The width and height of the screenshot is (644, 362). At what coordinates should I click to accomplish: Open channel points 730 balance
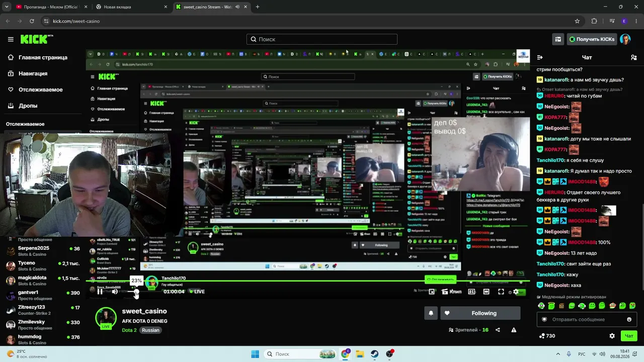click(x=547, y=336)
